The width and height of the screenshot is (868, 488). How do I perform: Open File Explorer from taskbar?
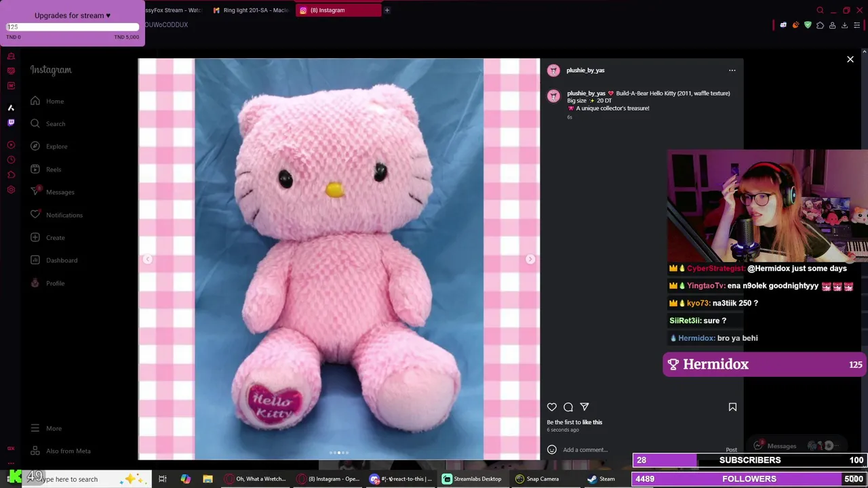(208, 479)
